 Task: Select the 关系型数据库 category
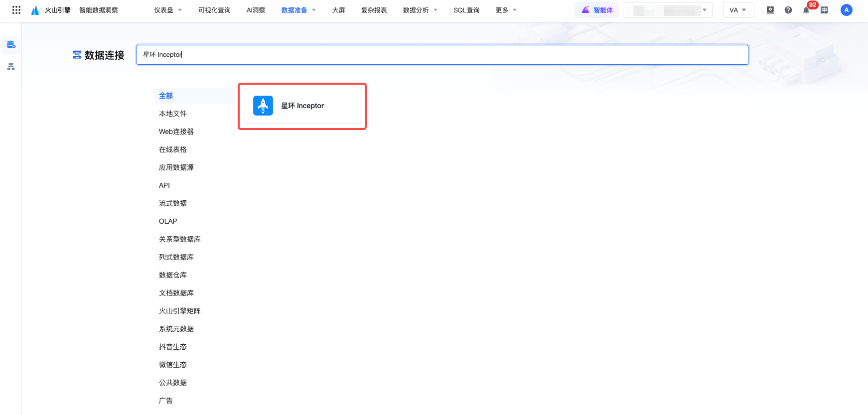click(180, 239)
